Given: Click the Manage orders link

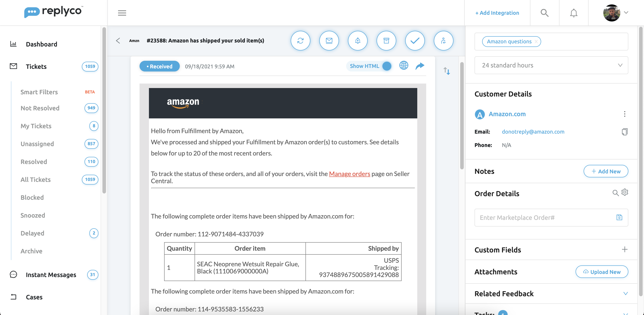Looking at the screenshot, I should pos(350,174).
